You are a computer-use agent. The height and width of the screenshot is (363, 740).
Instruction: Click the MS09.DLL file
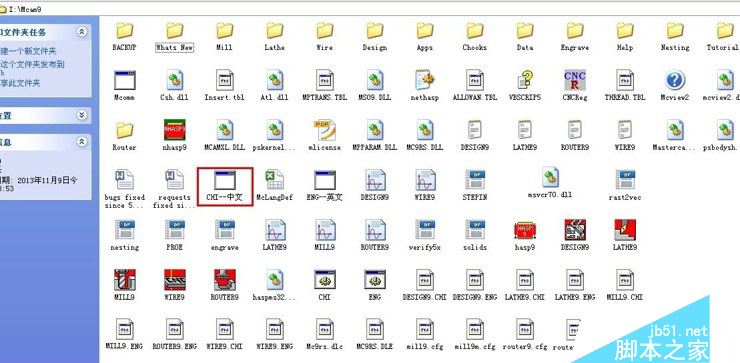pyautogui.click(x=375, y=80)
